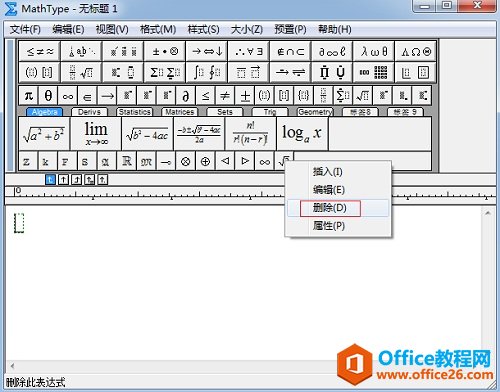Select the highlighted left-aligned tab stop
Image resolution: width=500 pixels, height=392 pixels.
[50, 180]
